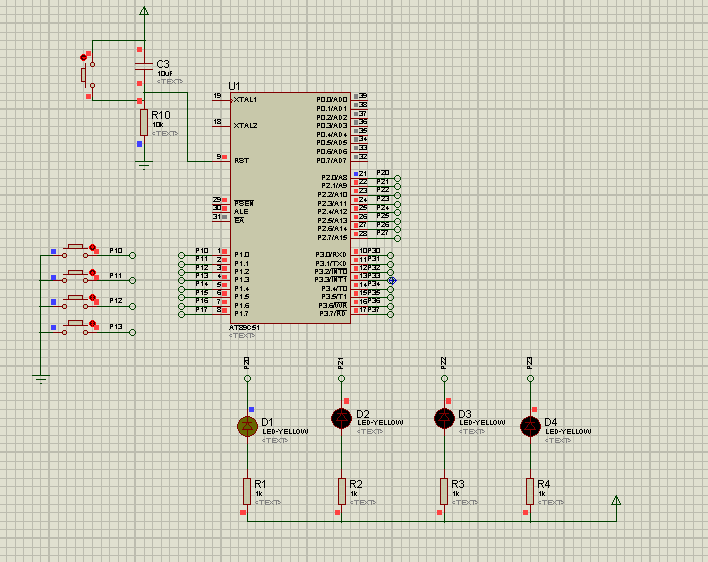Image resolution: width=708 pixels, height=562 pixels.
Task: Select capacitor C3 symbol
Action: (144, 69)
